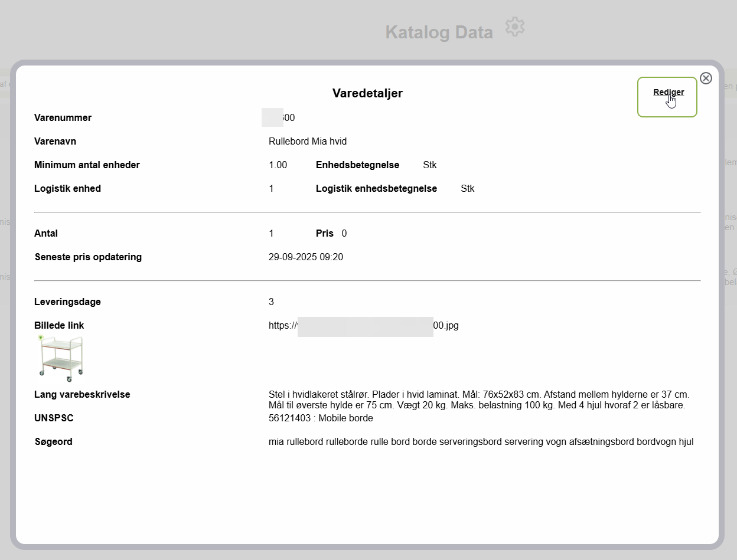Click the Pris label
The width and height of the screenshot is (737, 560).
(325, 234)
